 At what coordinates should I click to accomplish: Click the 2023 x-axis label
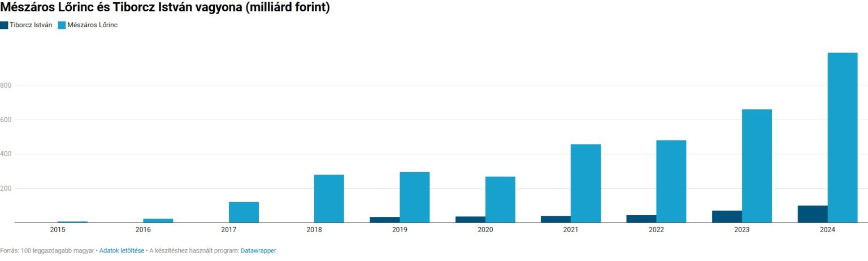point(742,230)
